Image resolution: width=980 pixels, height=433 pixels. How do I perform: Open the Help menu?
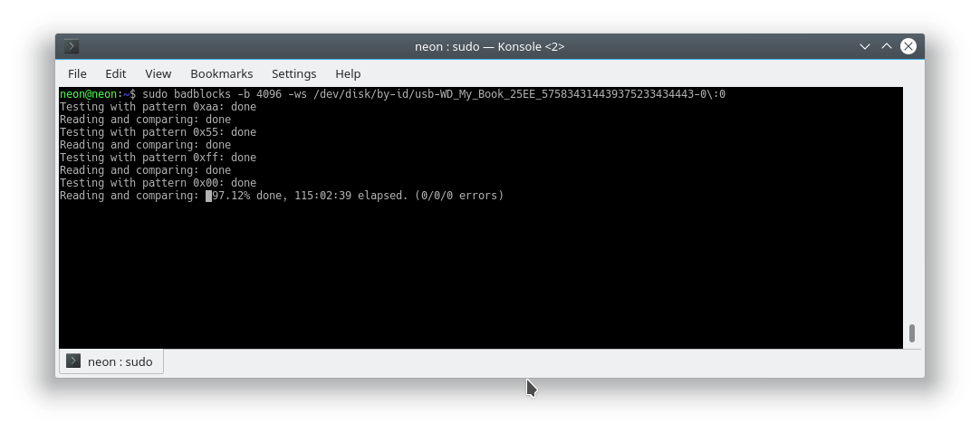click(348, 73)
